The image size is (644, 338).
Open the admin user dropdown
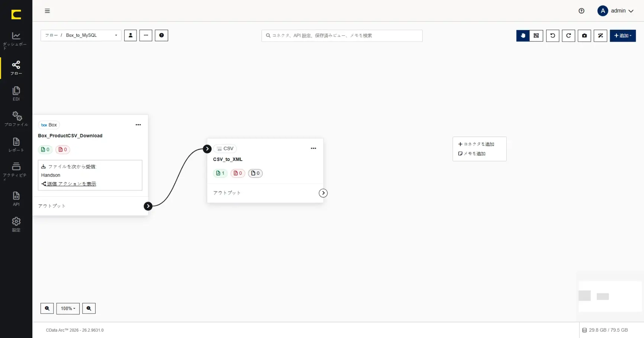615,11
